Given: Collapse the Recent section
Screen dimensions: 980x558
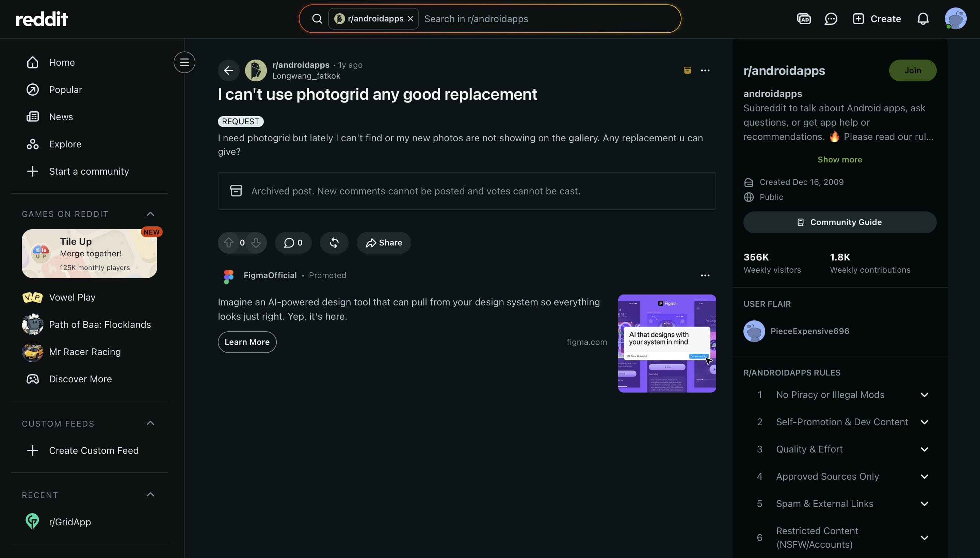Looking at the screenshot, I should 150,495.
